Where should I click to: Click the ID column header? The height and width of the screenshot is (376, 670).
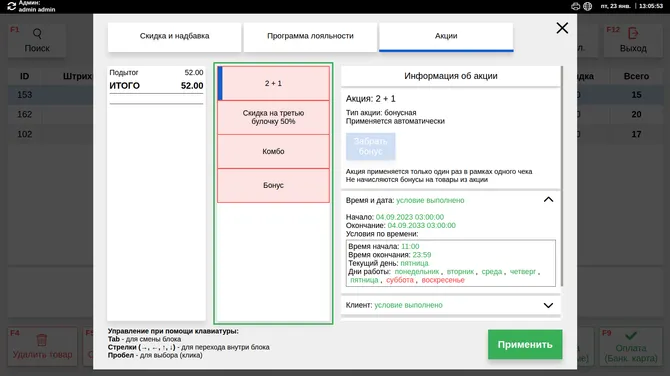(x=24, y=76)
